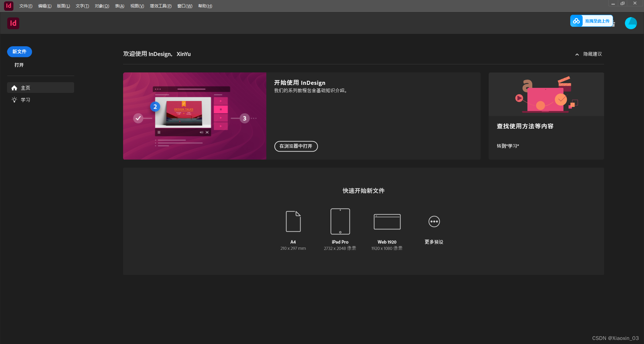Screen dimensions: 644x344
Task: Close the InDesign window
Action: point(635,3)
